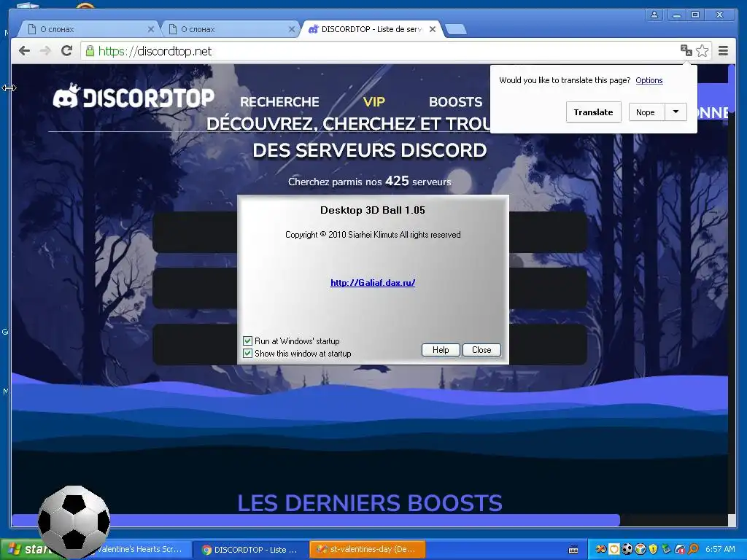Click the translate icon in address bar

pyautogui.click(x=686, y=50)
